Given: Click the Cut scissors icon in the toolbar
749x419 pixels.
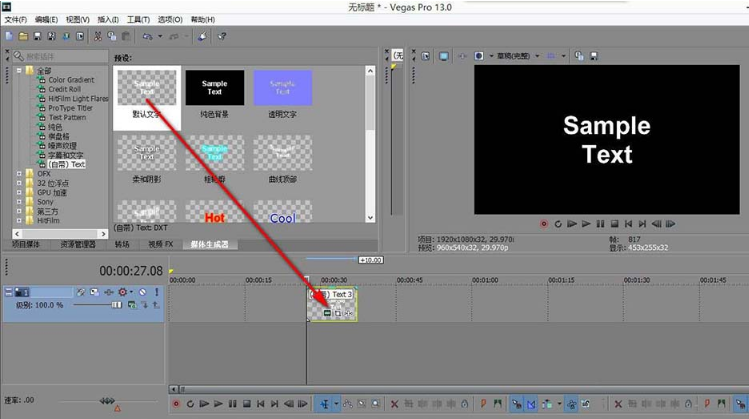Looking at the screenshot, I should (97, 36).
